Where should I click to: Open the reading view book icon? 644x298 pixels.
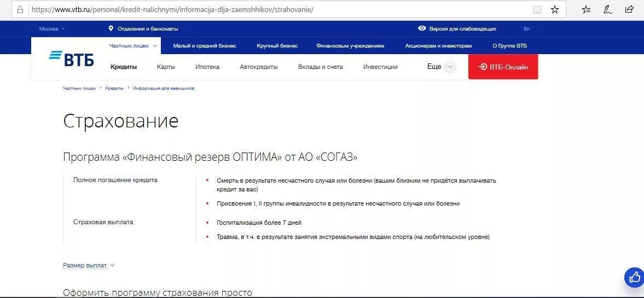(537, 9)
